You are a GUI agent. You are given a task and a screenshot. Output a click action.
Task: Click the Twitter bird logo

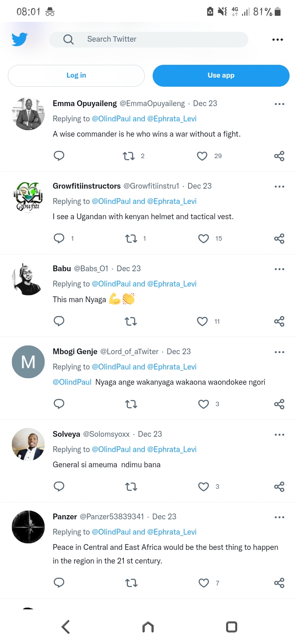(x=20, y=40)
